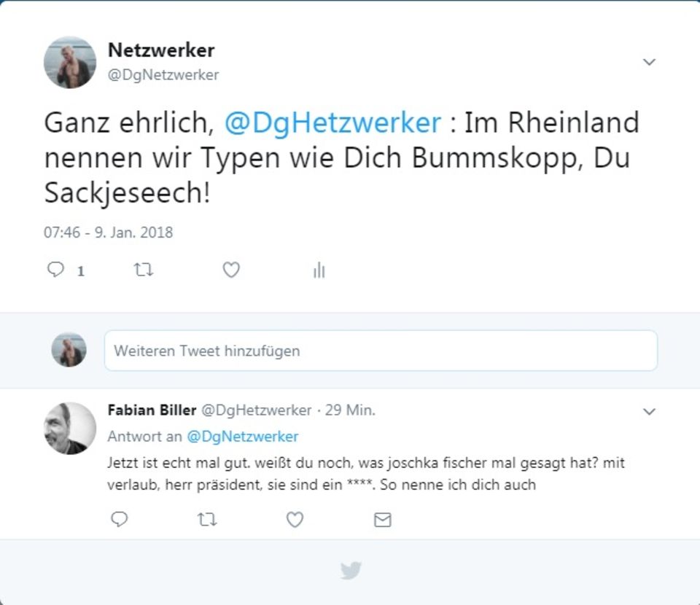Screen dimensions: 700x605
Task: Click the Twitter bird logo at the bottom
Action: [x=351, y=570]
